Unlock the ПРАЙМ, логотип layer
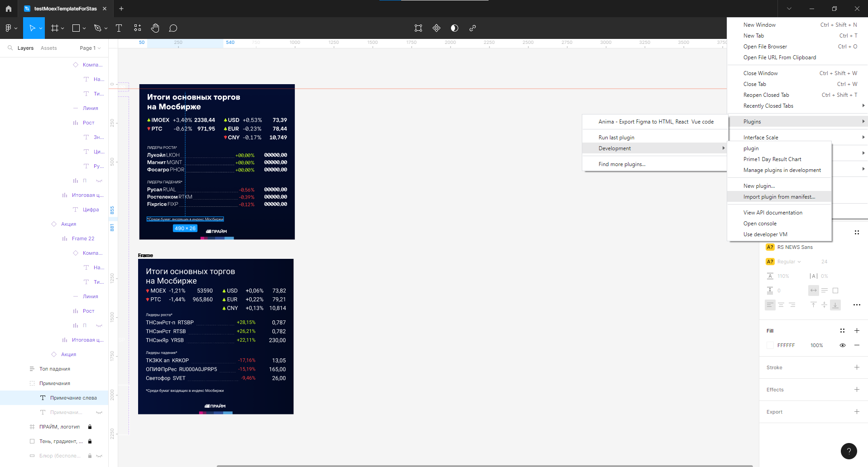The image size is (868, 467). point(90,427)
